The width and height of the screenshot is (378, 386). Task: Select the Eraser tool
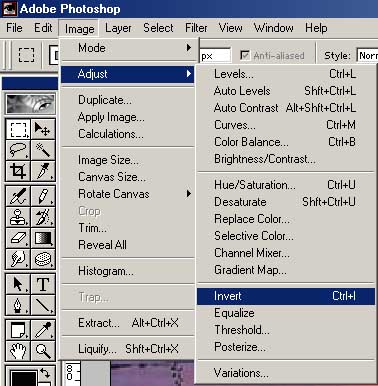tap(18, 238)
